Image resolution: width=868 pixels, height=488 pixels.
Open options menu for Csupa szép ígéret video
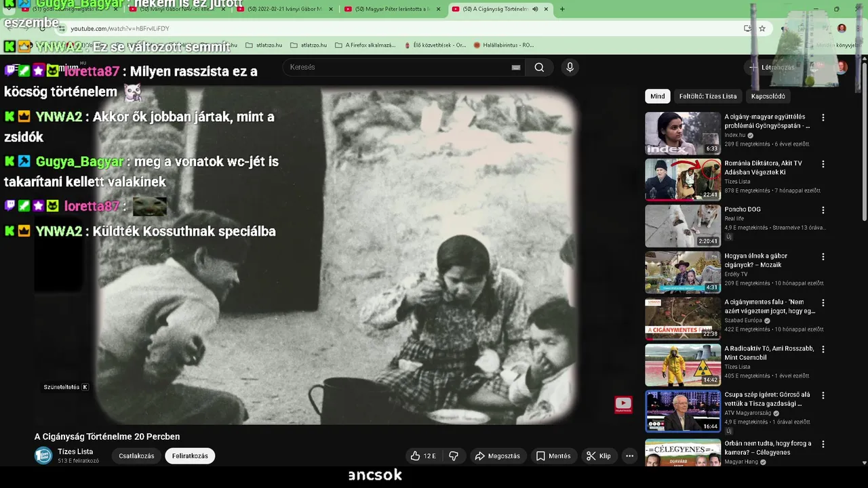click(x=823, y=396)
